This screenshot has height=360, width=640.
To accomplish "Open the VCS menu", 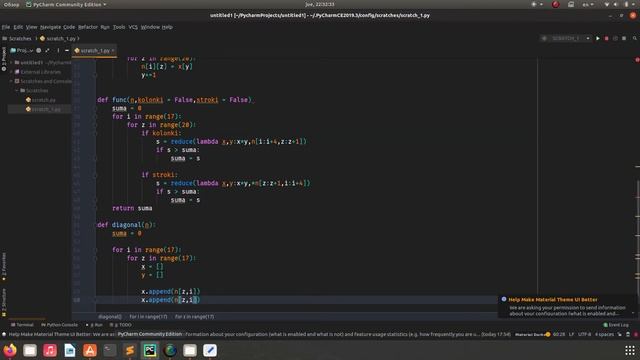I will pyautogui.click(x=133, y=27).
